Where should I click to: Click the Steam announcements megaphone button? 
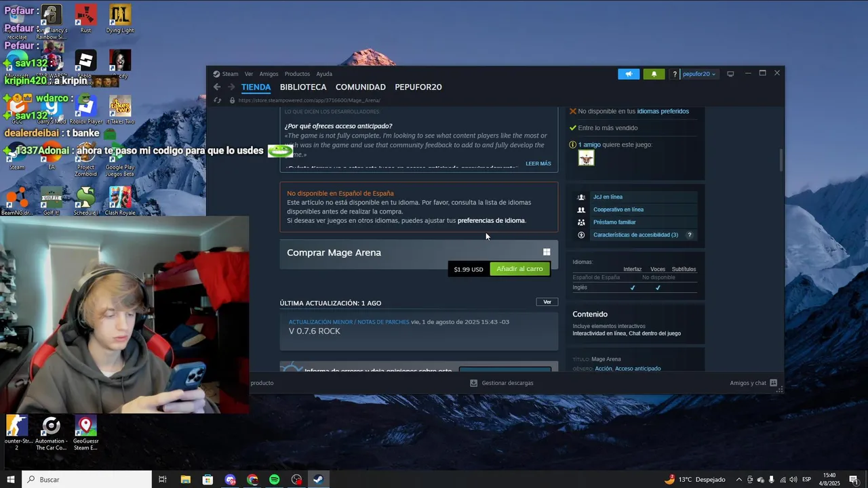(x=629, y=74)
